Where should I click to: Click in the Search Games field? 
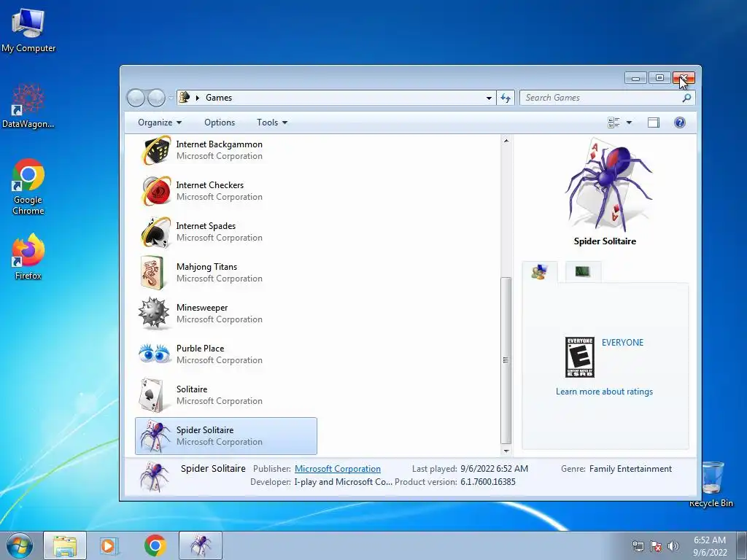600,98
